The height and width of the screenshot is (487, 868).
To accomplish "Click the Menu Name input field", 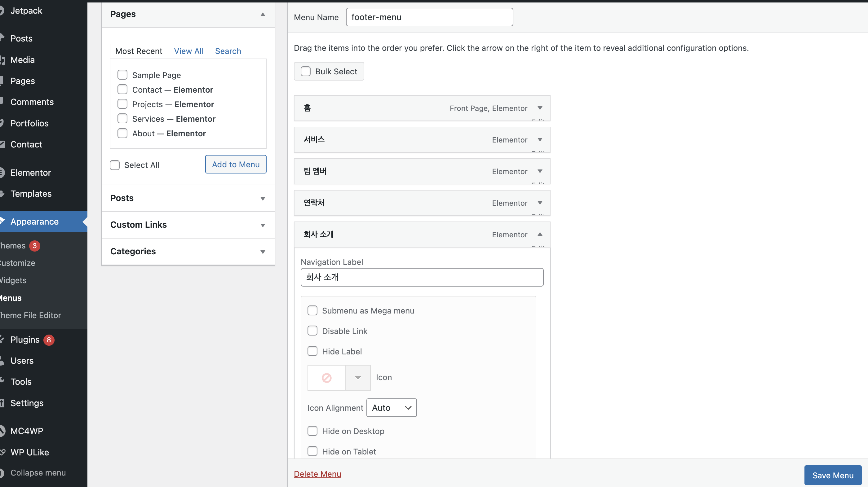I will click(x=429, y=17).
